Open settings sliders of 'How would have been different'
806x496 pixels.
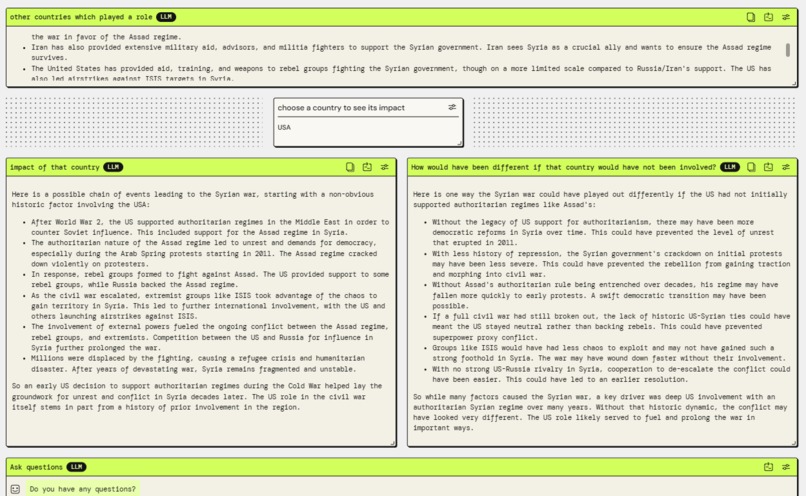pyautogui.click(x=786, y=167)
